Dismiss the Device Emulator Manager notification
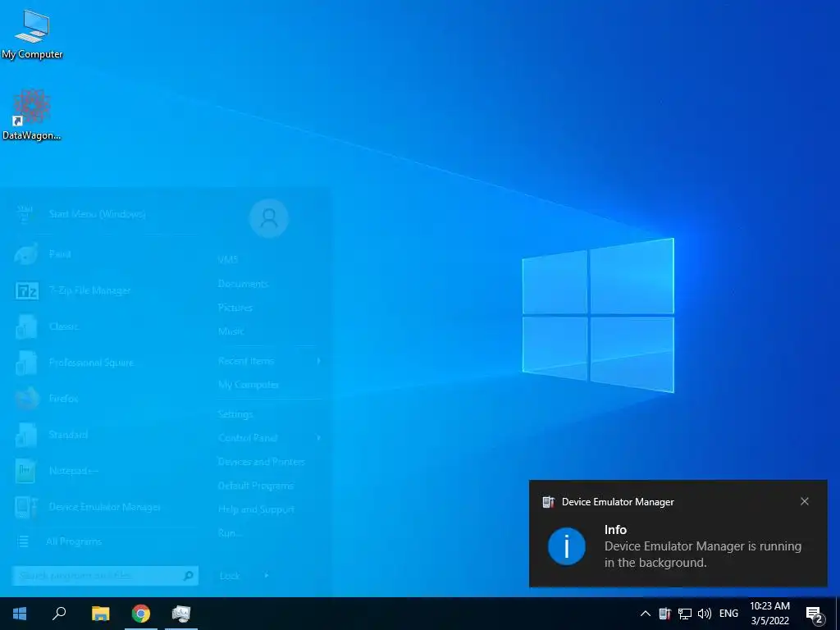The width and height of the screenshot is (840, 630). click(804, 501)
